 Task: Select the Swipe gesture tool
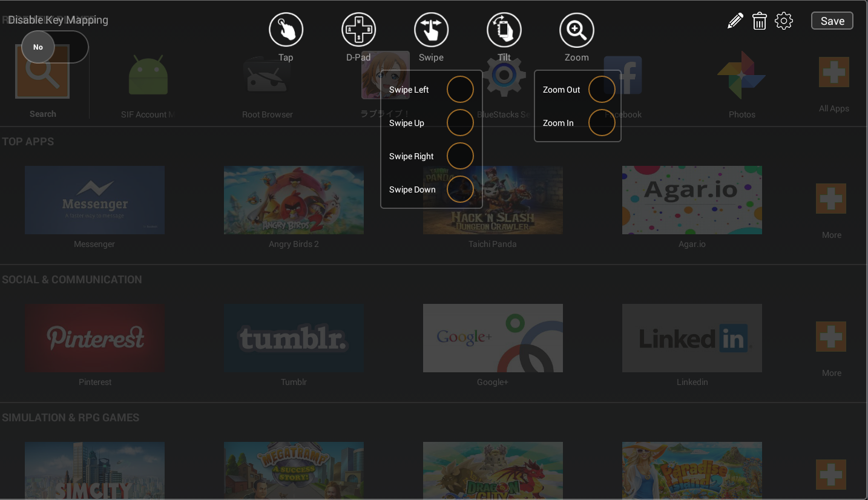431,30
